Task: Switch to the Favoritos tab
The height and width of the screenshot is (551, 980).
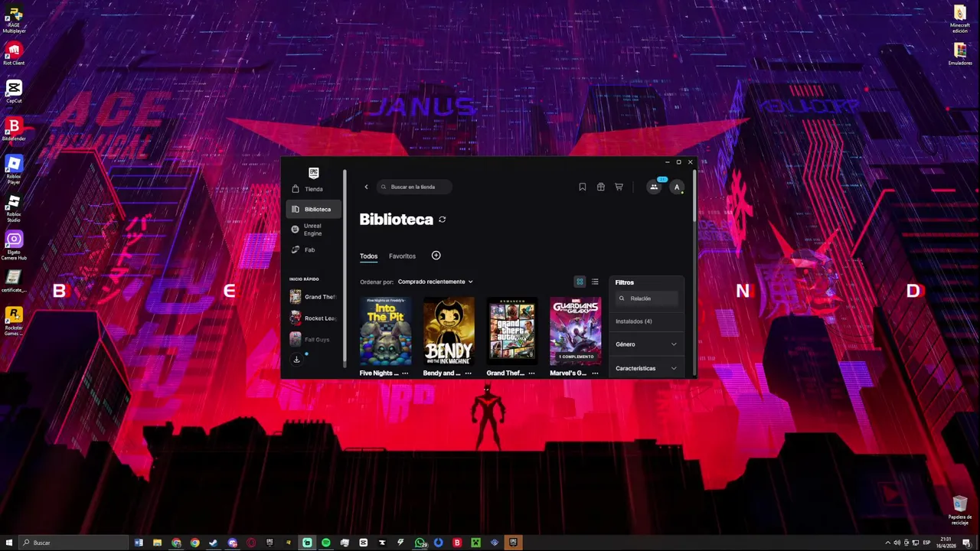Action: 402,256
